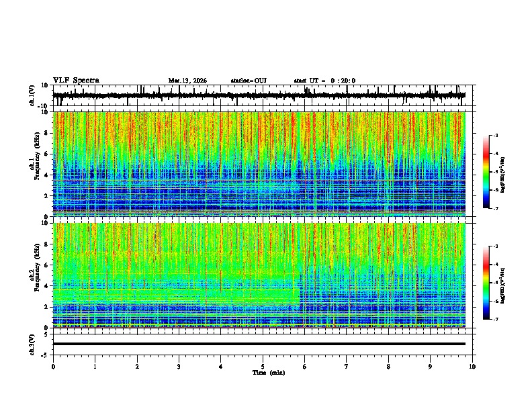This screenshot has height=411, width=532.
Task: Click time axis tick label "6"
Action: (305, 367)
